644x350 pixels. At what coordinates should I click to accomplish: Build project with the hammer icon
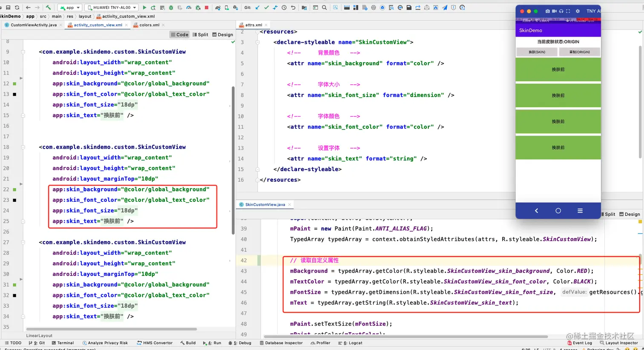48,8
